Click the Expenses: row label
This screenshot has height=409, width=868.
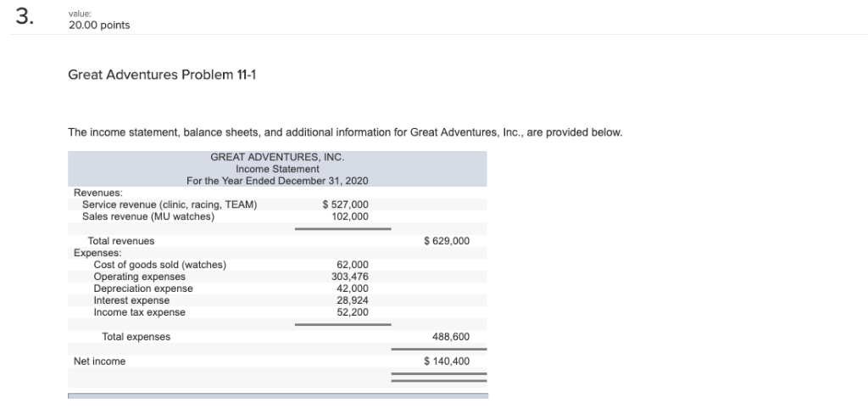pos(98,253)
